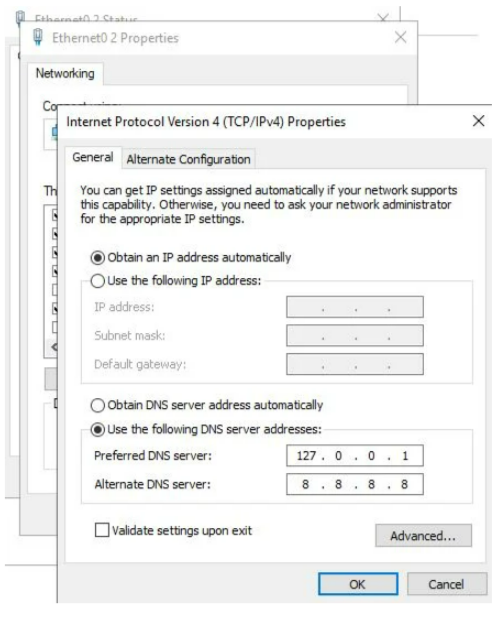501x620 pixels.
Task: Click the Advanced... button
Action: pyautogui.click(x=423, y=536)
